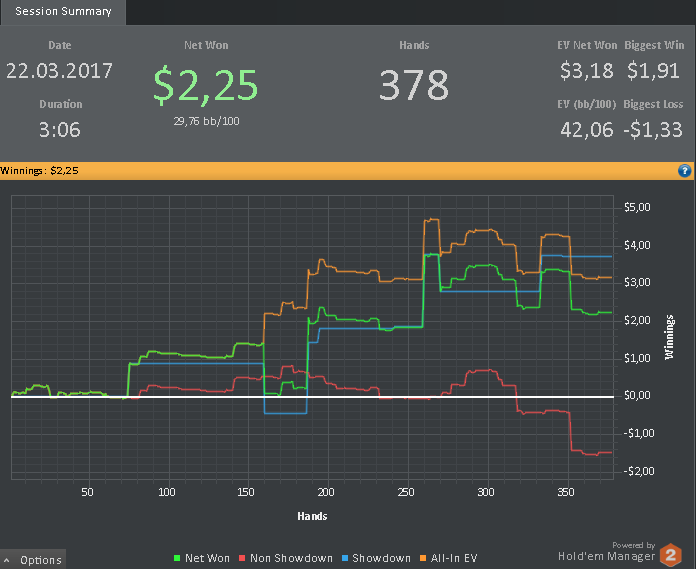The width and height of the screenshot is (696, 569).
Task: Click the 100 hands x-axis label
Action: point(166,492)
